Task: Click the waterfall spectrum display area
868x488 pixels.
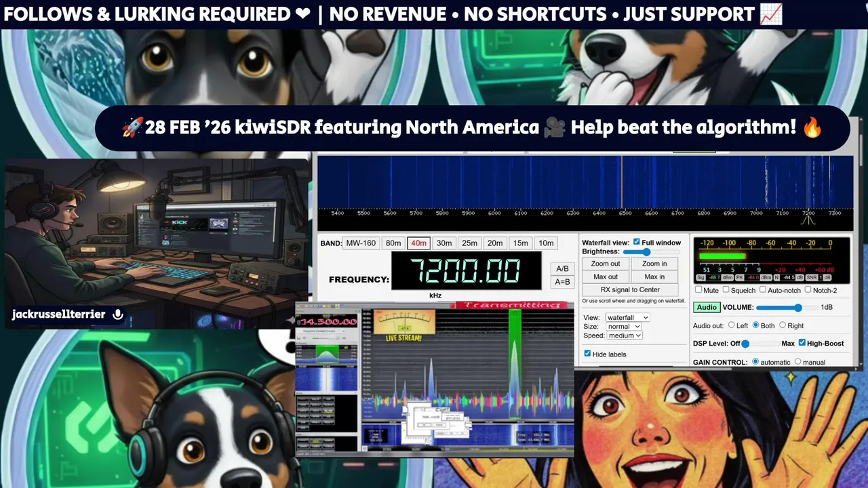Action: 585,181
